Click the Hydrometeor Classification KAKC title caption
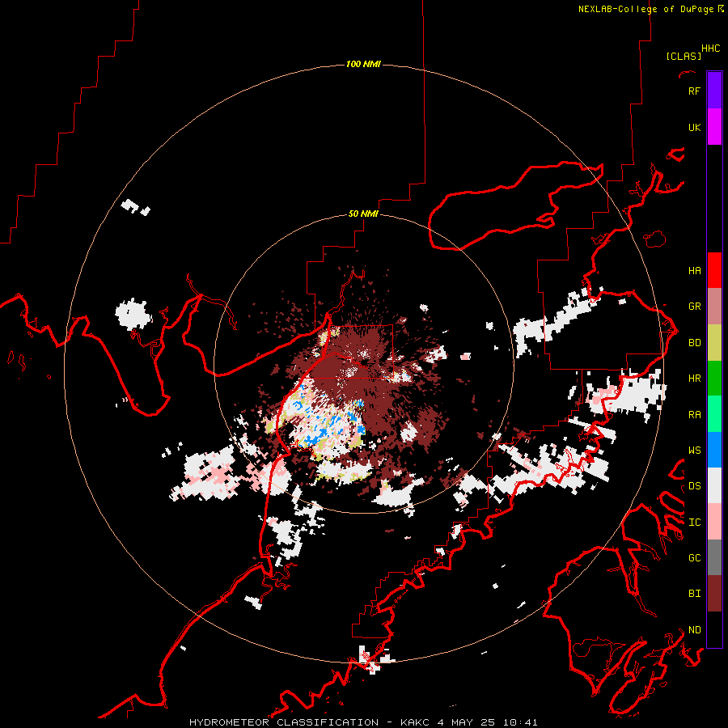This screenshot has height=728, width=728. tap(363, 722)
